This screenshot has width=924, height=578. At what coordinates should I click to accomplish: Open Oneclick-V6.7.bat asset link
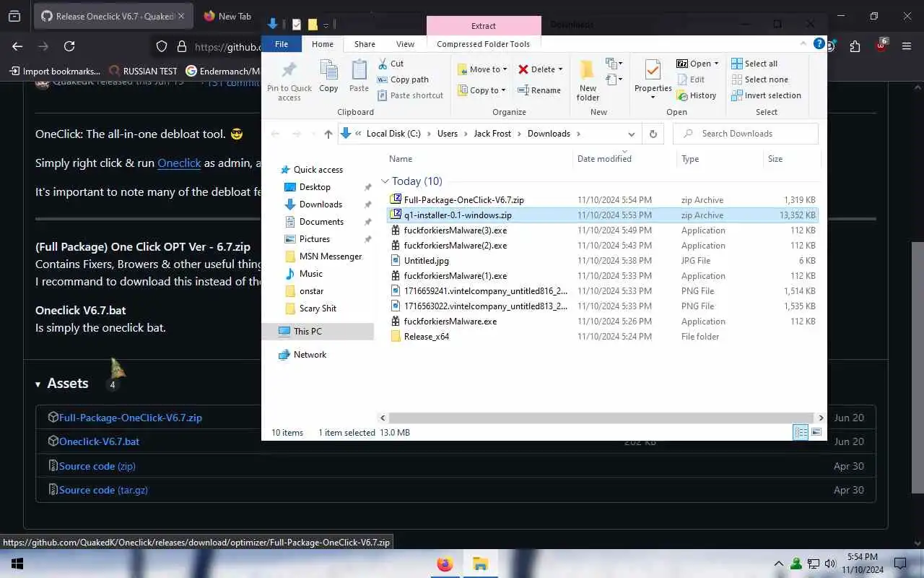pyautogui.click(x=99, y=441)
